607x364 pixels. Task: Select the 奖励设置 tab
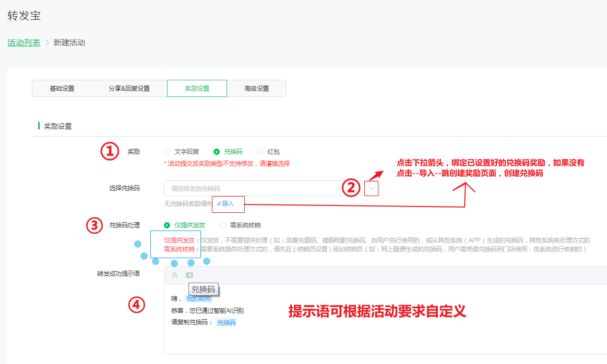pyautogui.click(x=197, y=89)
